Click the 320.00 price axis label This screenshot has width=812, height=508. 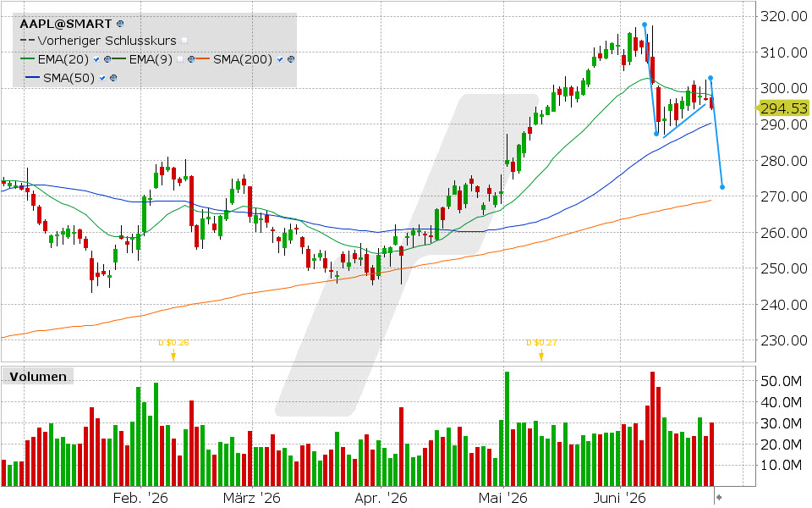[783, 17]
